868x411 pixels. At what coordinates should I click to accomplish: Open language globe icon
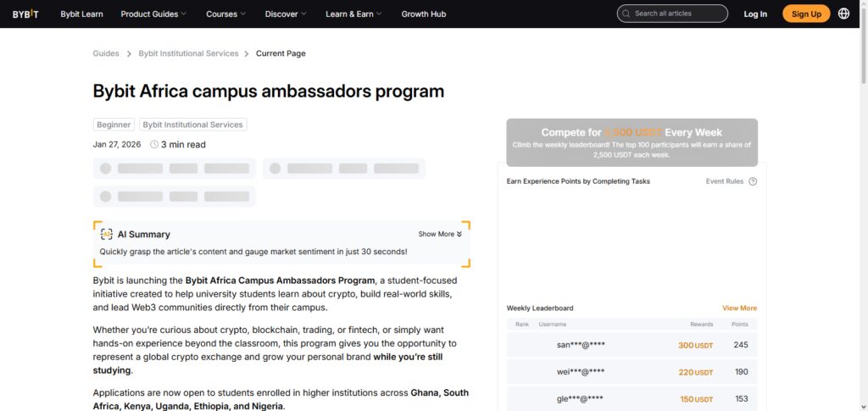coord(843,14)
